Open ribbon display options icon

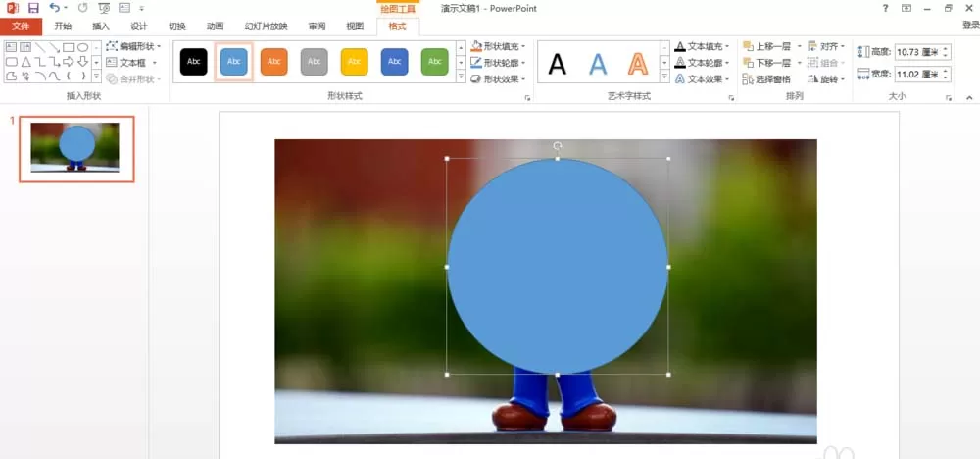click(x=906, y=8)
